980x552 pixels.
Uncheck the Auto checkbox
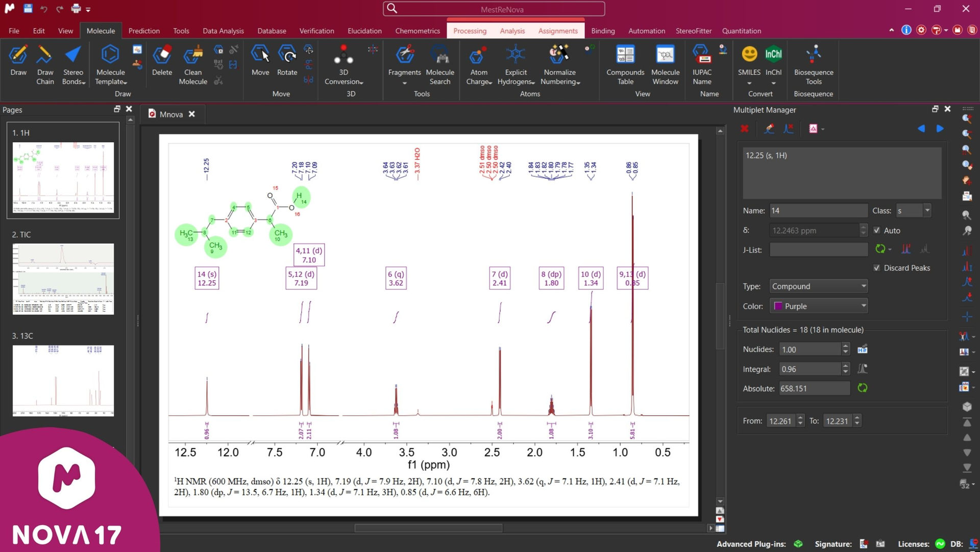click(x=877, y=230)
